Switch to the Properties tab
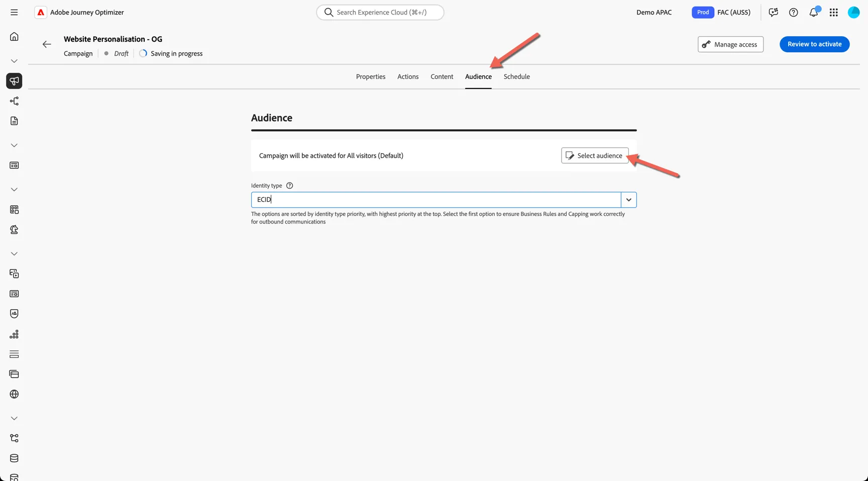868x481 pixels. [371, 77]
